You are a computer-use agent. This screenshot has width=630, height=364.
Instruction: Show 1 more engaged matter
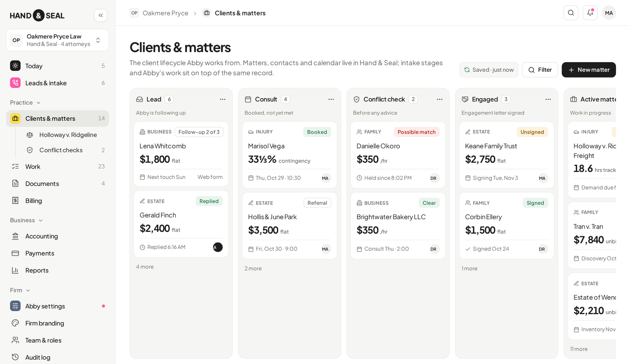[x=469, y=268]
